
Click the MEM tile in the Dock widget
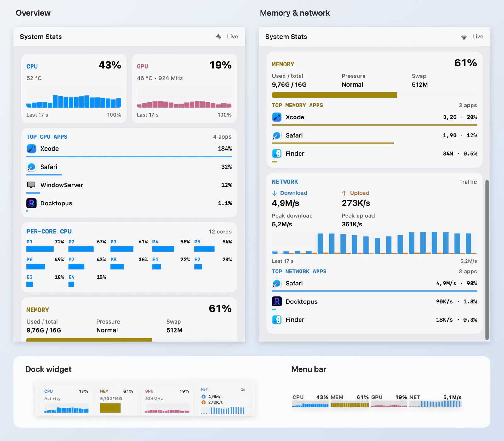(117, 401)
